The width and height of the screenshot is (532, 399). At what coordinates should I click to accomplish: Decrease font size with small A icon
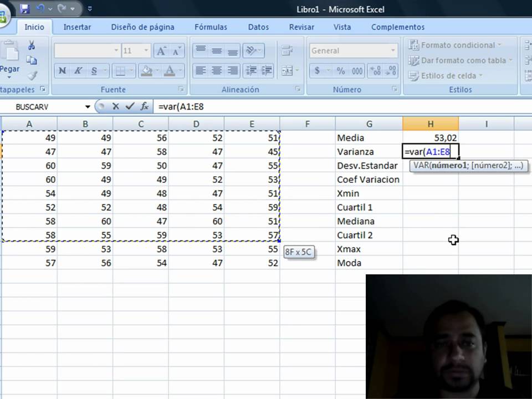coord(176,51)
